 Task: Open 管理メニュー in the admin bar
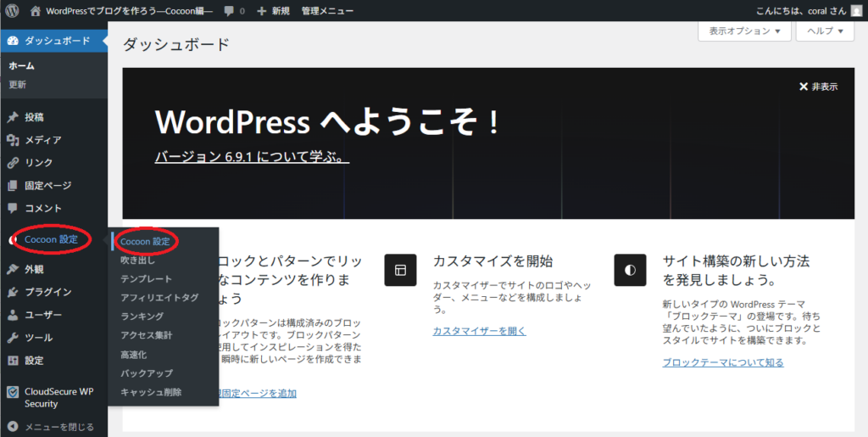(x=328, y=11)
